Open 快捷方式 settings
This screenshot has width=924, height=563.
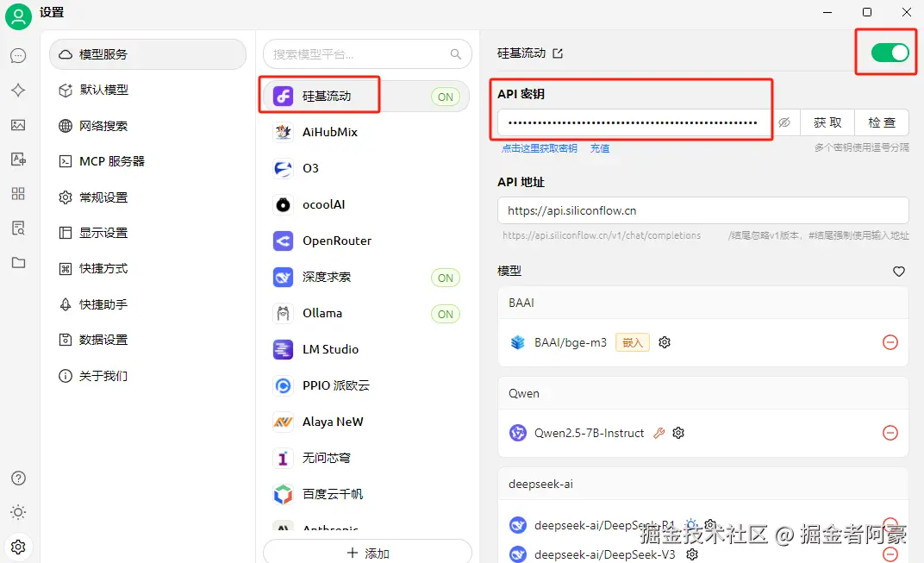147,269
